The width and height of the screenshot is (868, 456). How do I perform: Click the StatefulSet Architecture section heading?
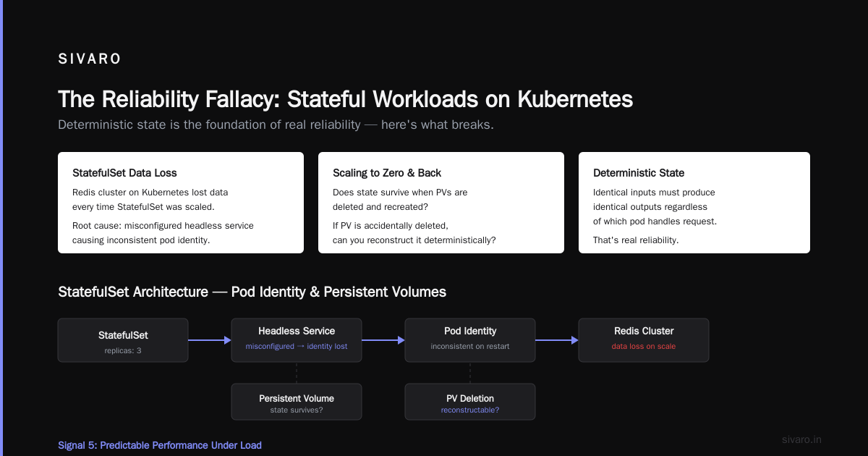(x=252, y=292)
